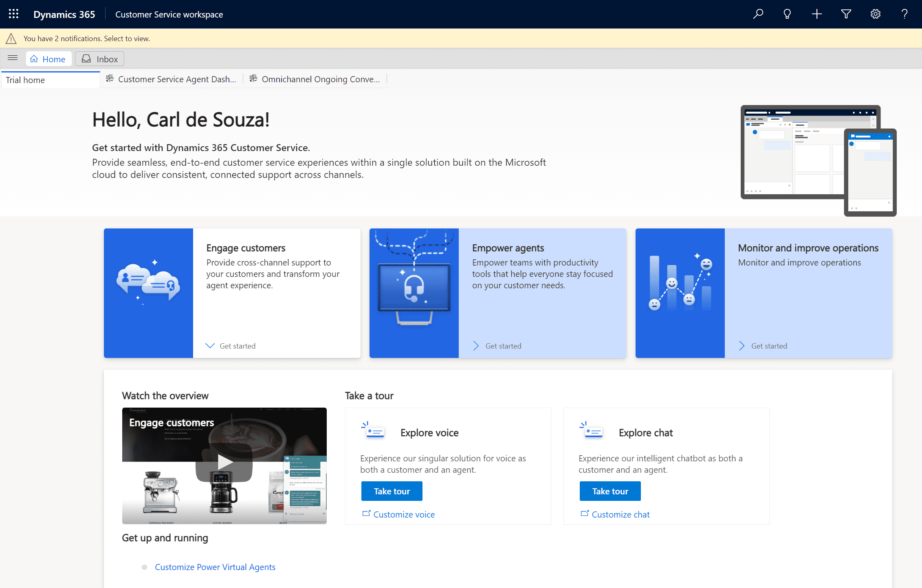Click the Get up and running heading
Image resolution: width=922 pixels, height=588 pixels.
[165, 538]
